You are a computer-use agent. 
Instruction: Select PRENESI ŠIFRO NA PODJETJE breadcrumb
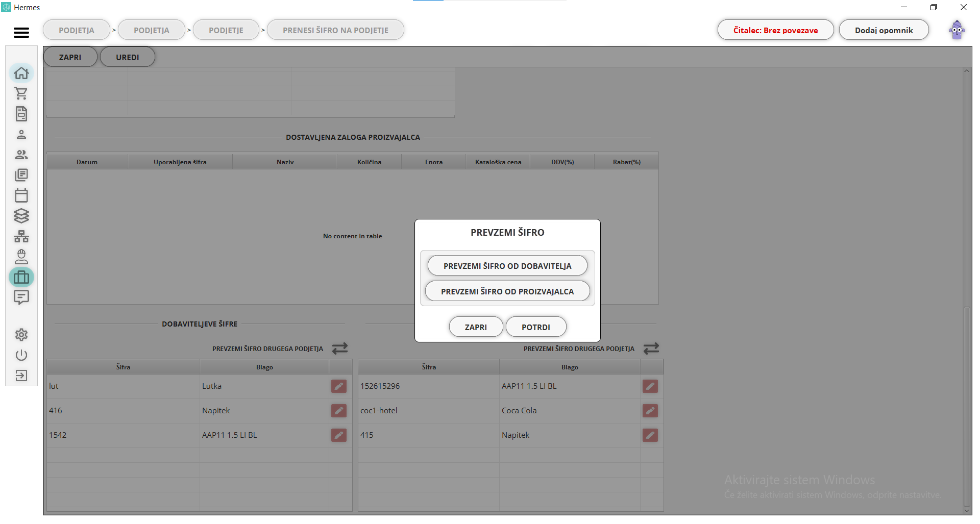click(336, 30)
